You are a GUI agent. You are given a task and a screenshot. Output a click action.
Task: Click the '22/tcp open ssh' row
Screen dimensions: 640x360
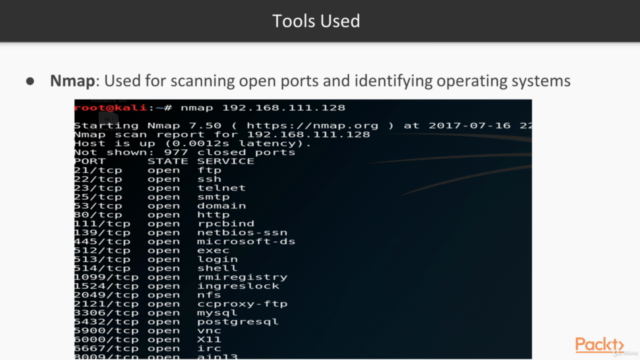148,180
